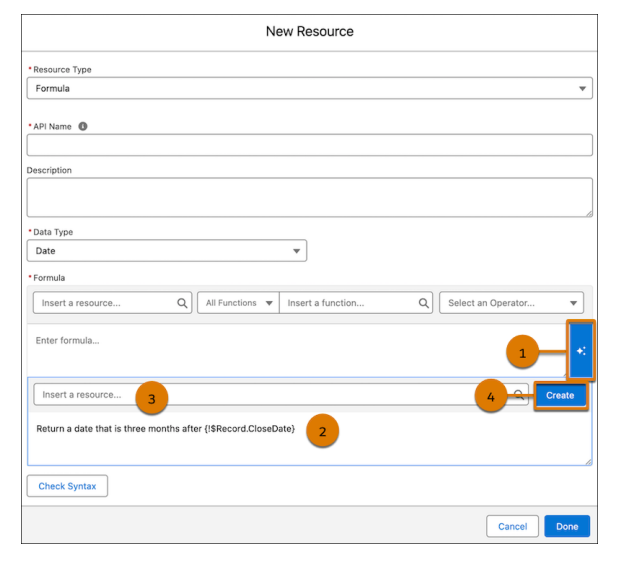
Task: Click the formula's Insert a resource search box
Action: click(x=103, y=303)
